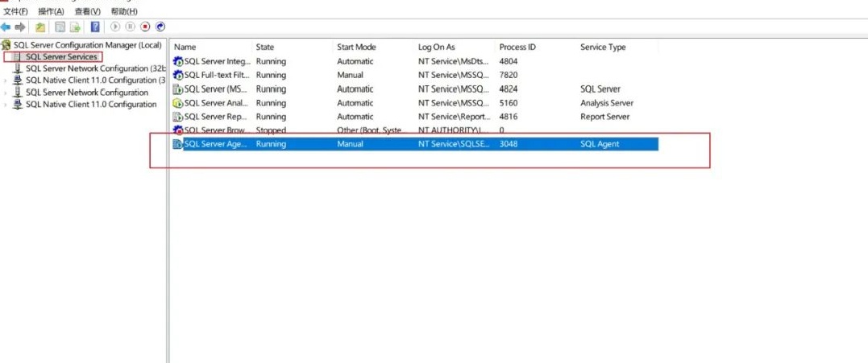Viewport: 868px width, 363px height.
Task: Click process ID 5160 cell
Action: (x=509, y=103)
